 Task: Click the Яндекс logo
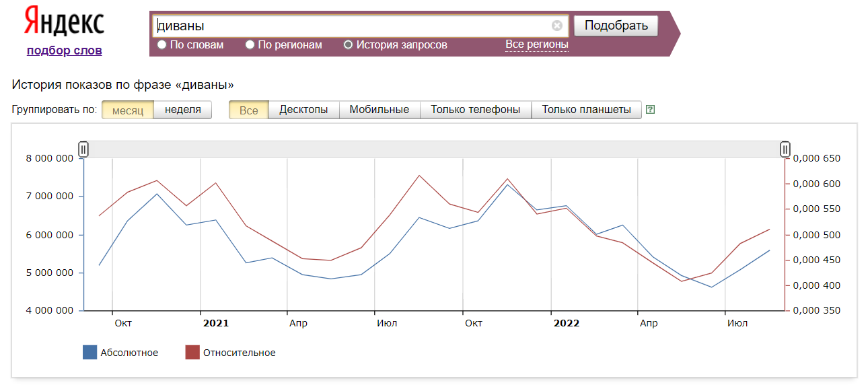coord(65,22)
